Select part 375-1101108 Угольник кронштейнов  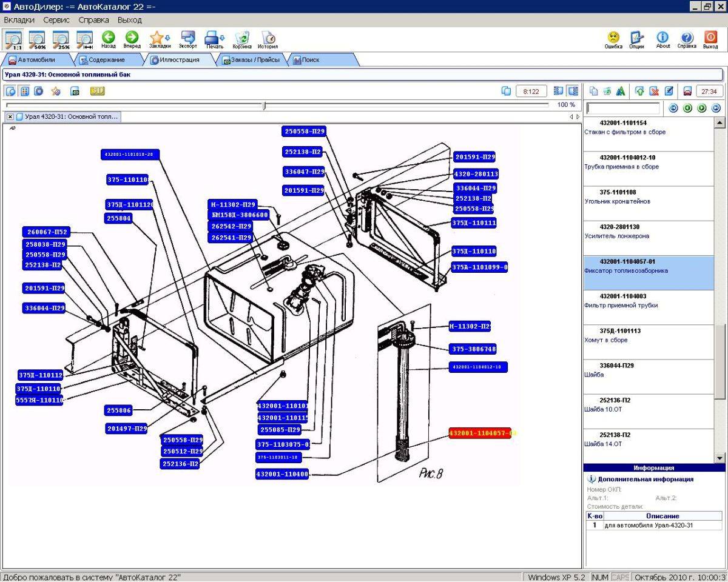click(649, 204)
